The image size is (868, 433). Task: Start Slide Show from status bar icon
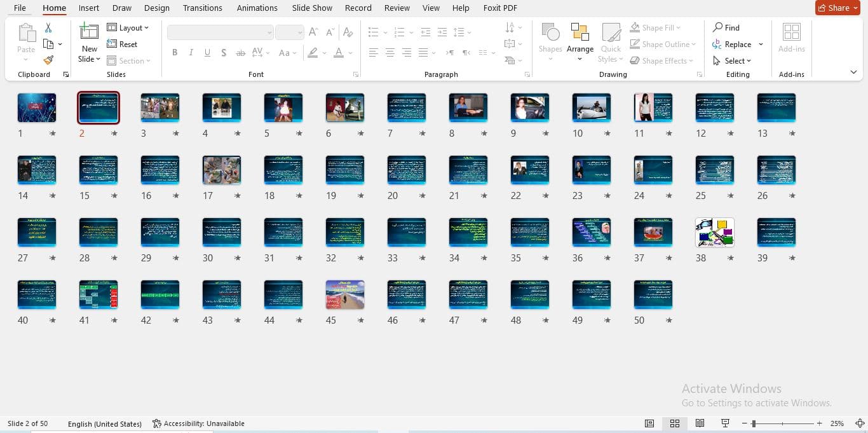pyautogui.click(x=725, y=423)
